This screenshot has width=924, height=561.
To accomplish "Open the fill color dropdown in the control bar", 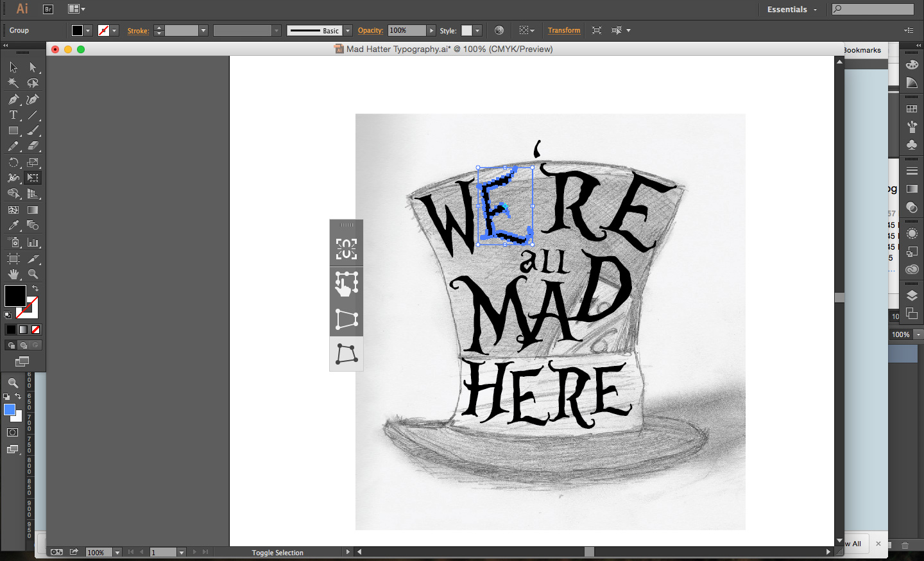I will click(x=88, y=30).
